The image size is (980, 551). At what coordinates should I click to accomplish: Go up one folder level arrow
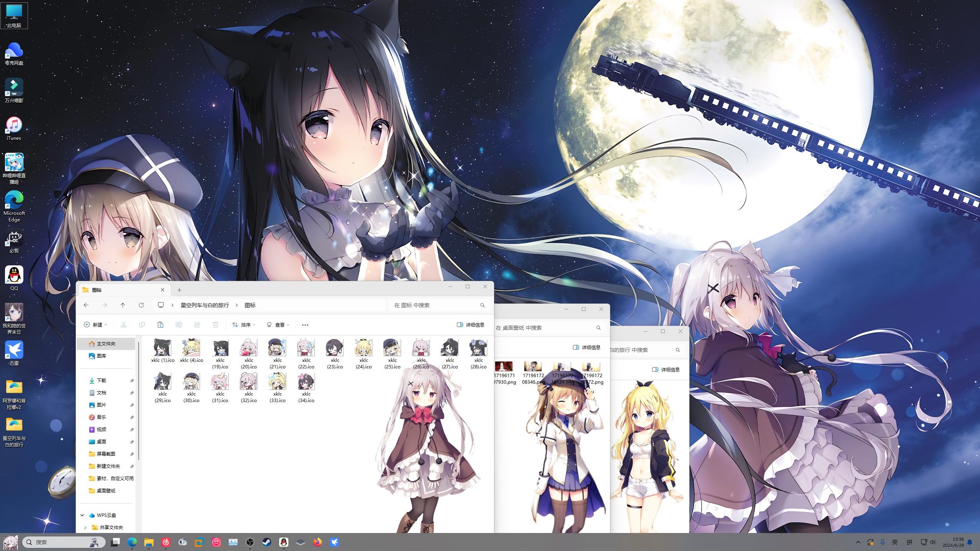pyautogui.click(x=123, y=305)
